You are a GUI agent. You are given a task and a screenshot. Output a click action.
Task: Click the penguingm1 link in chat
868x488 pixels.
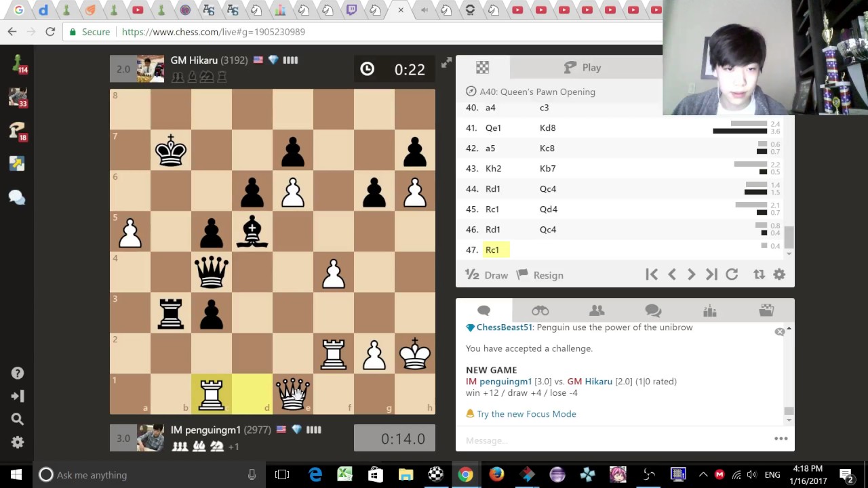[x=506, y=382]
